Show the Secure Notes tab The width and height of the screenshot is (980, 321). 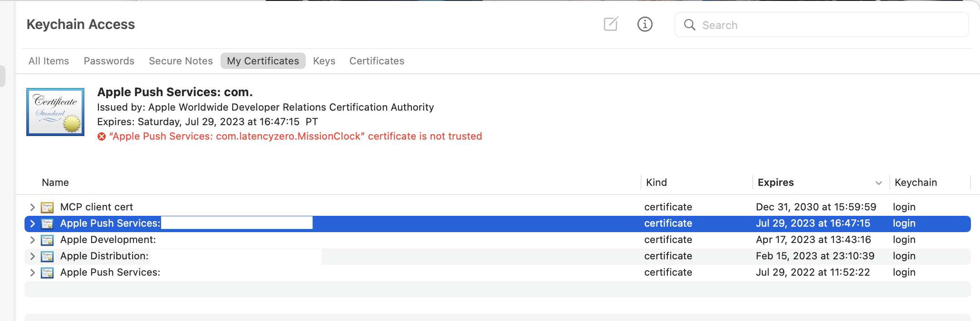[x=181, y=61]
